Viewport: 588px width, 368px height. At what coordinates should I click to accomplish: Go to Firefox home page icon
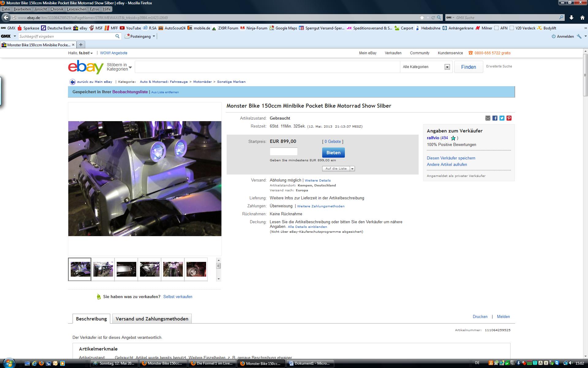(x=582, y=17)
